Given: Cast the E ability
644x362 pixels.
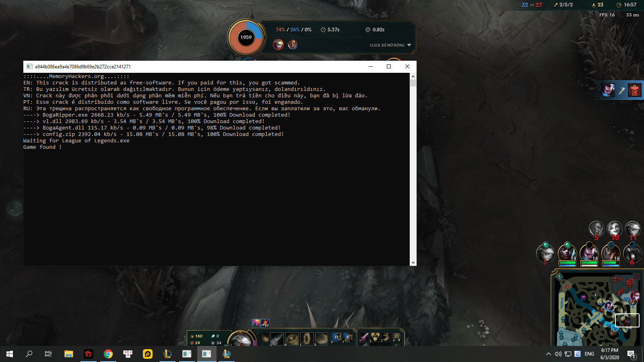Looking at the screenshot, I should coord(307,339).
